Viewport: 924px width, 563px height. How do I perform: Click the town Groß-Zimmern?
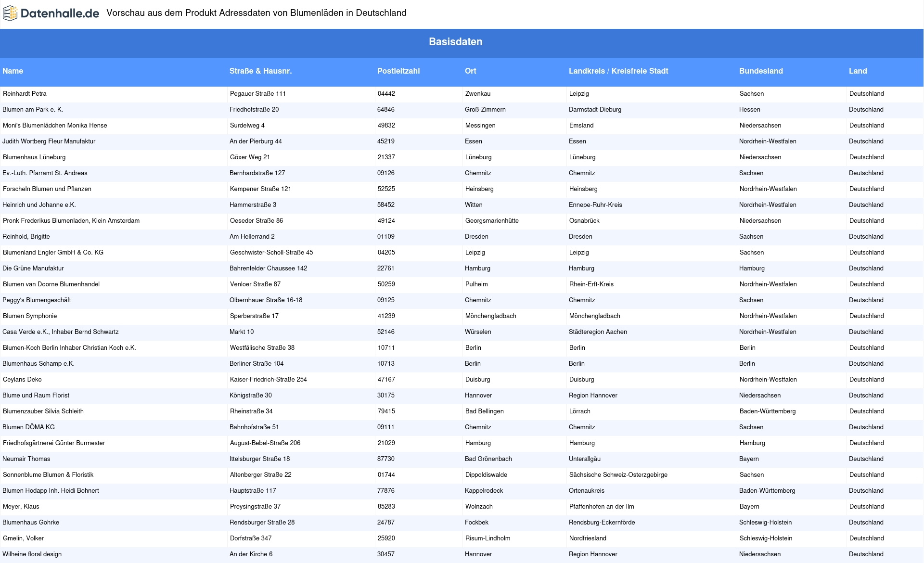[x=485, y=110]
